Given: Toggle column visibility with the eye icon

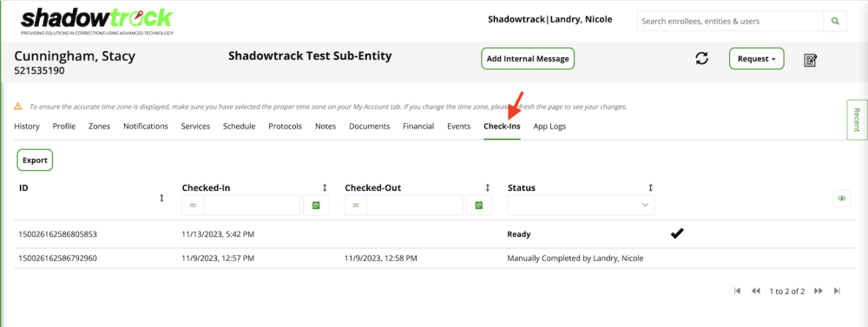Looking at the screenshot, I should click(x=842, y=199).
